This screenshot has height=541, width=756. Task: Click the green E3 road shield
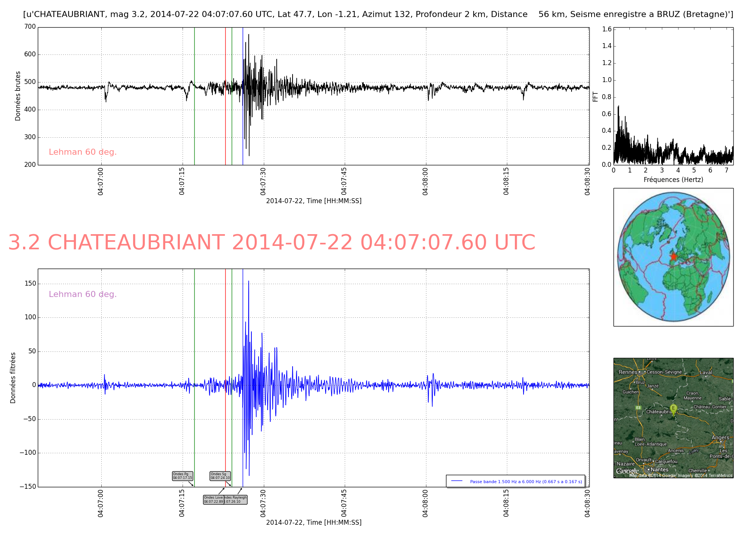pos(638,407)
